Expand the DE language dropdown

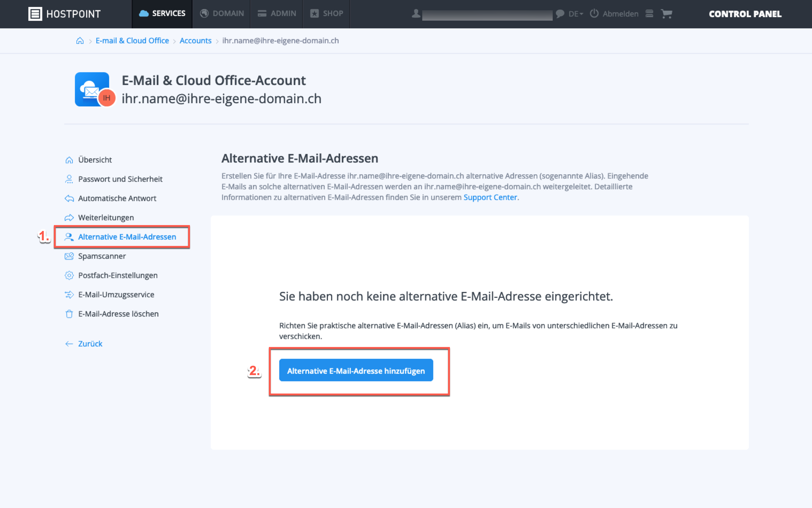(x=576, y=14)
